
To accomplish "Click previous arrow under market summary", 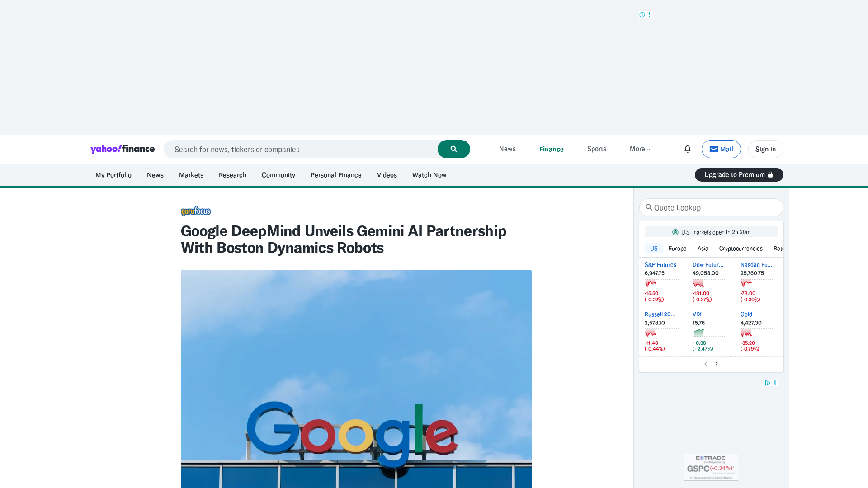I will 706,364.
